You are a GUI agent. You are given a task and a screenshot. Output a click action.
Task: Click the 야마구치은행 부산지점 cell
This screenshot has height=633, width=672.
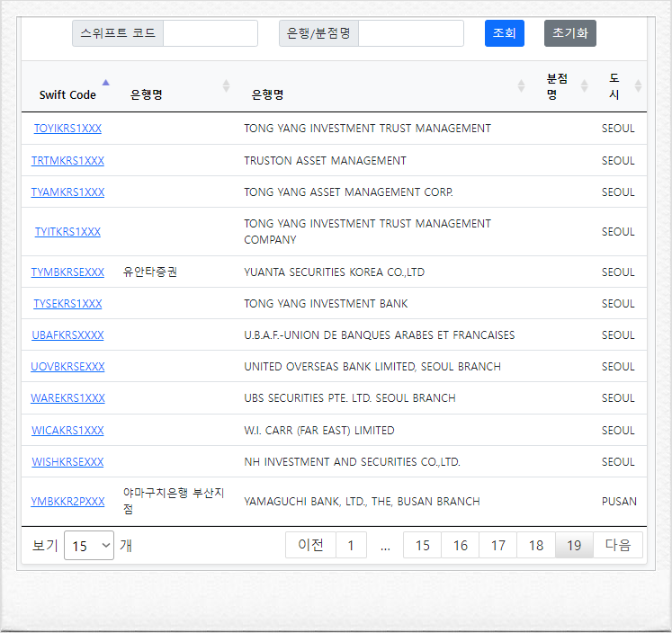(x=174, y=501)
